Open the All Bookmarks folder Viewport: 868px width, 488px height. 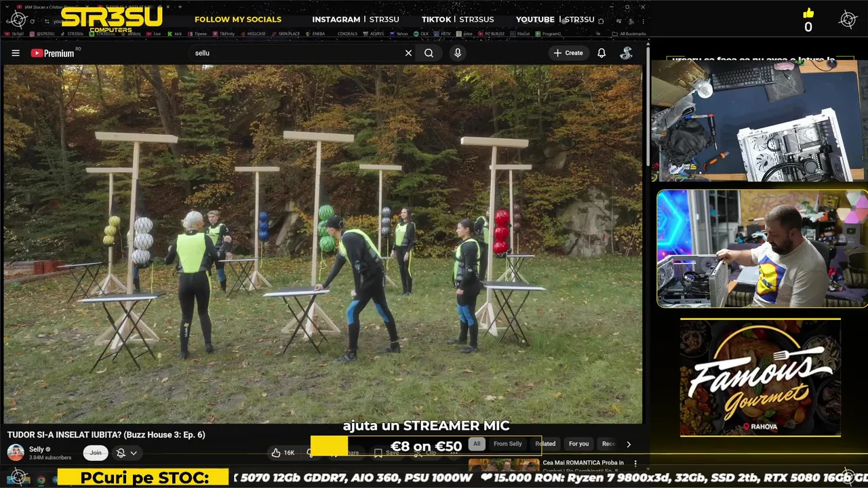click(629, 34)
